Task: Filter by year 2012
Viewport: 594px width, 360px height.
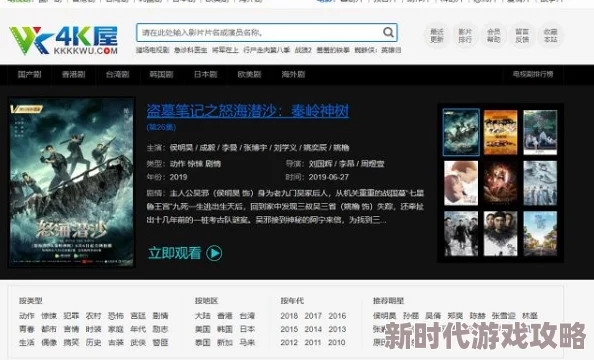Action: tap(289, 342)
